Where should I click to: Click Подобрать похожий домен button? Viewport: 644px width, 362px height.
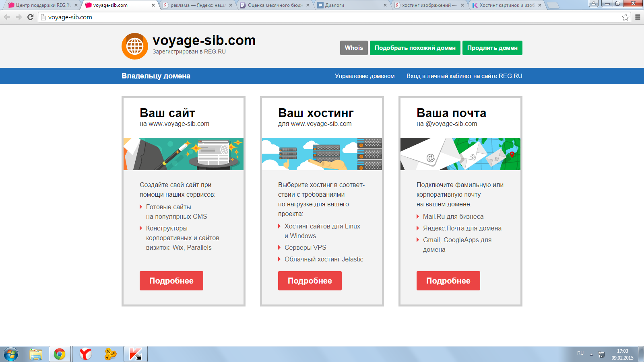[x=415, y=48]
